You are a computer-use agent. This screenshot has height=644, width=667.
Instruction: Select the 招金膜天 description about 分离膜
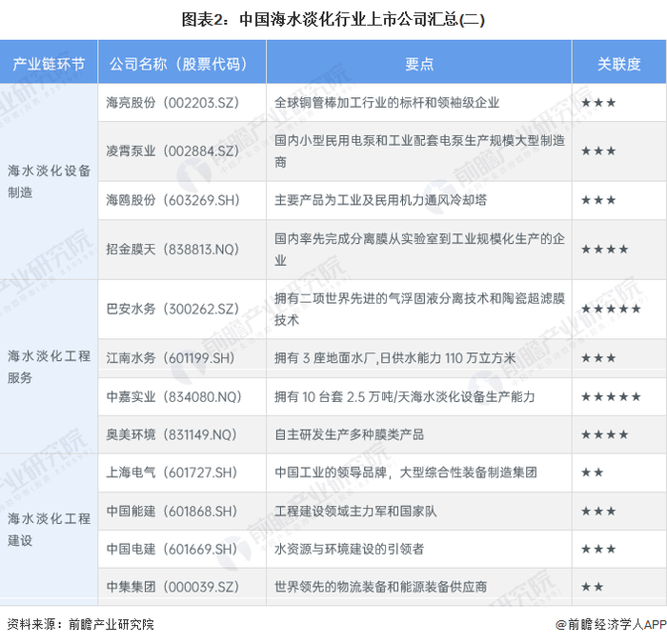419,250
